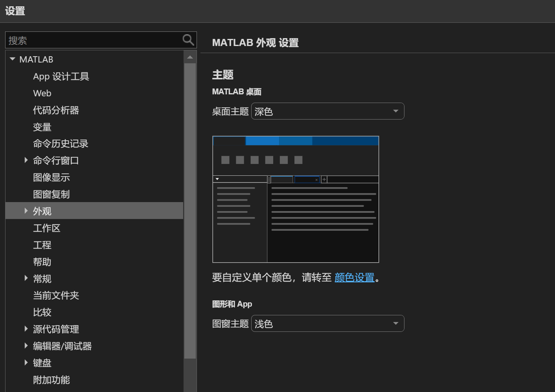Expand the 源代码管理 tree node
This screenshot has height=392, width=555.
pos(26,329)
